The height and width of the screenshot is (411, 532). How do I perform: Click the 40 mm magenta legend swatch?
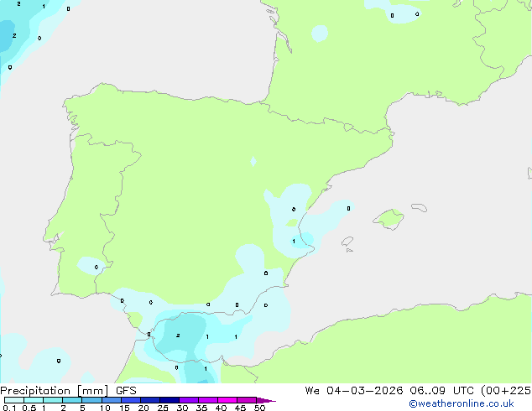coord(227,400)
